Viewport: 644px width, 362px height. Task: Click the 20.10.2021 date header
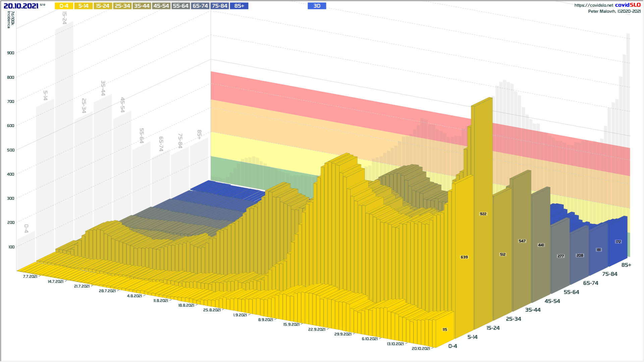pos(21,6)
